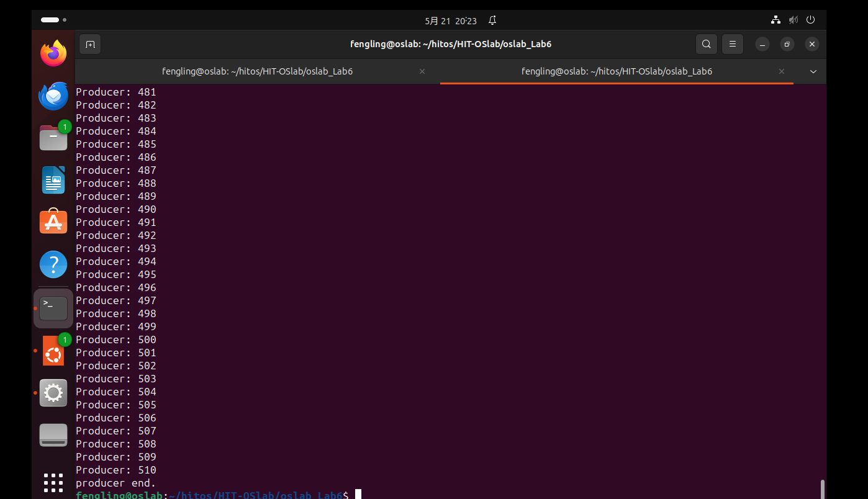Open Thunderbird mail from the dock
This screenshot has height=499, width=868.
click(53, 96)
